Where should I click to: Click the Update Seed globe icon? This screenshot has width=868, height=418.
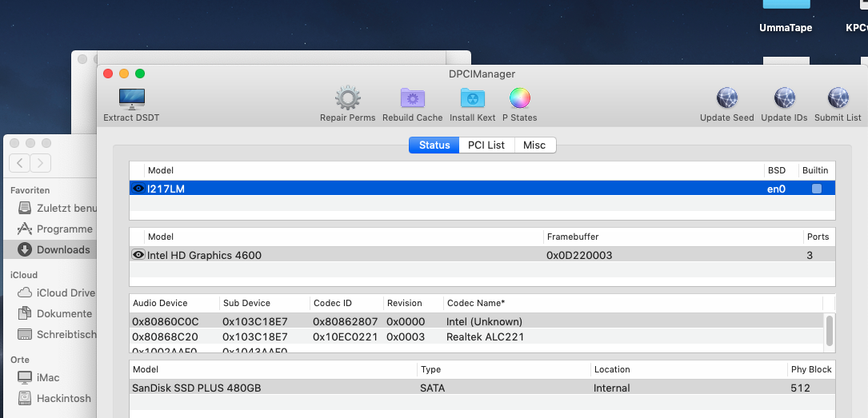click(726, 99)
